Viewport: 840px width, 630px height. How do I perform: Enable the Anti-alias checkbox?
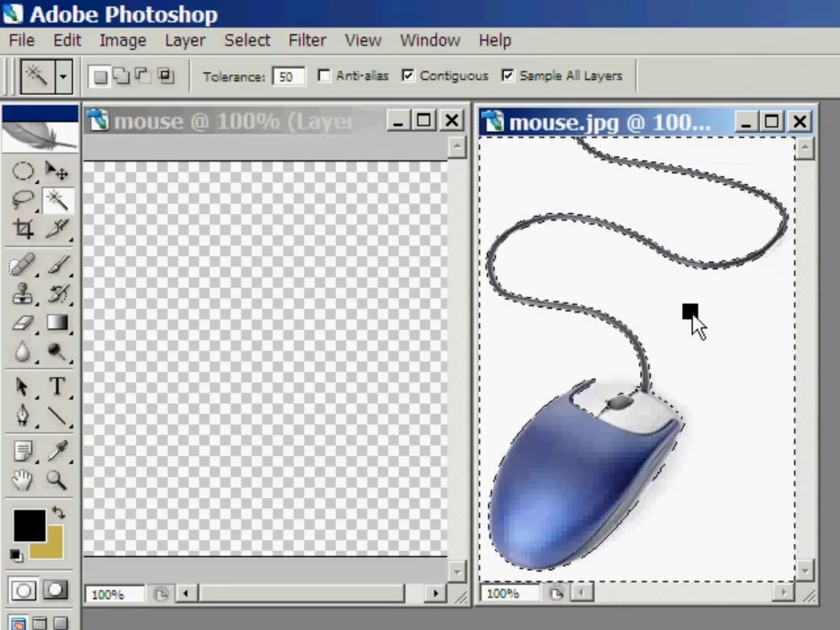324,76
